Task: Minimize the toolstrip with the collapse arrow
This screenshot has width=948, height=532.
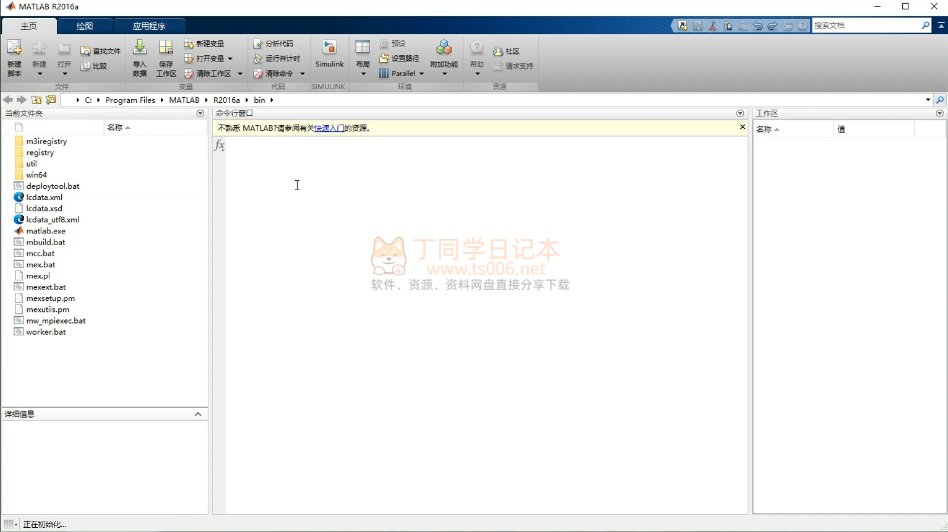Action: (941, 25)
